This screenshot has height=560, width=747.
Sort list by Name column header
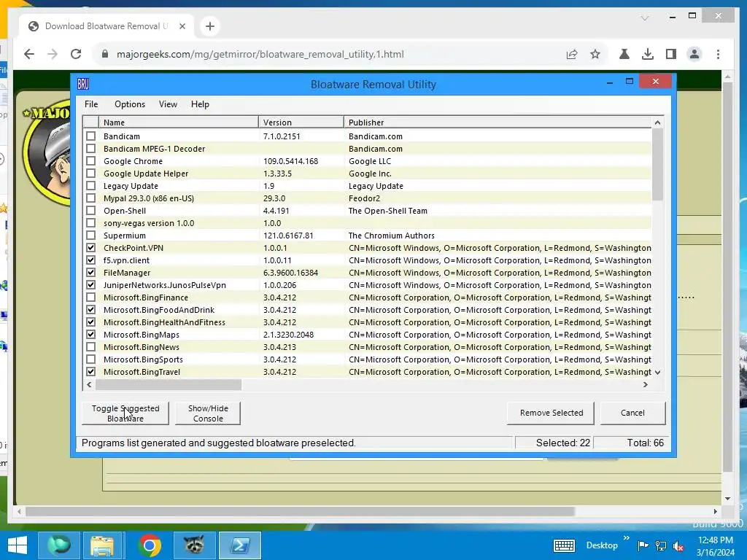coord(179,122)
